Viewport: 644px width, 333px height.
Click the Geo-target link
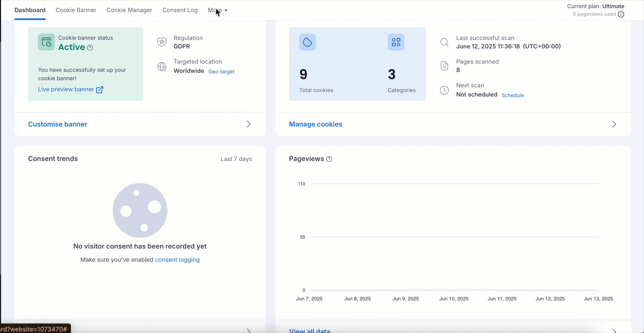coord(221,72)
